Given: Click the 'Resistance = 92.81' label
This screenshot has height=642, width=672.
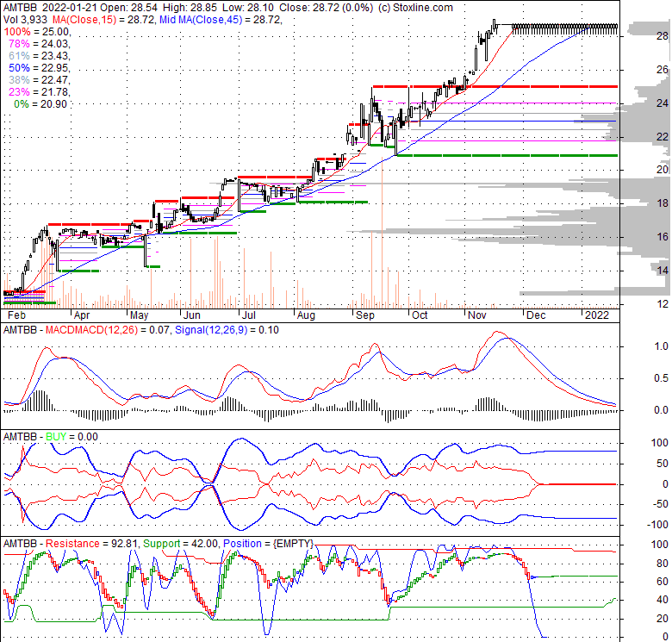Looking at the screenshot, I should pos(91,544).
